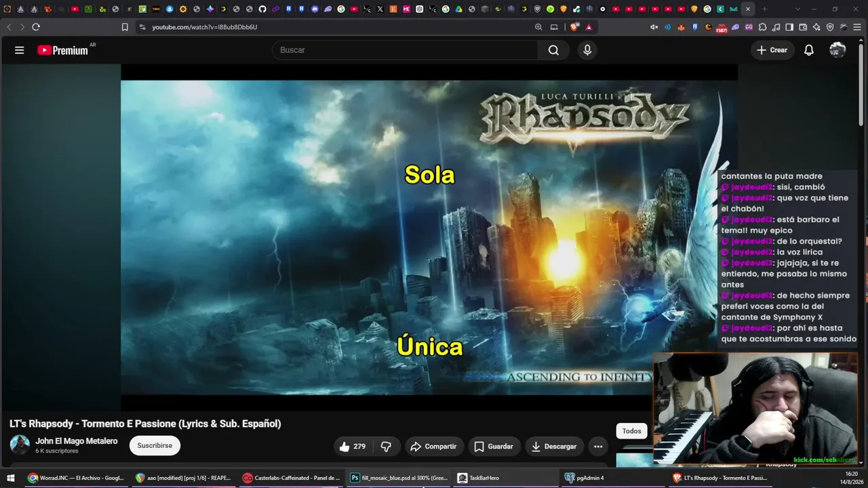Click the search magnifier button
This screenshot has height=488, width=868.
[554, 50]
